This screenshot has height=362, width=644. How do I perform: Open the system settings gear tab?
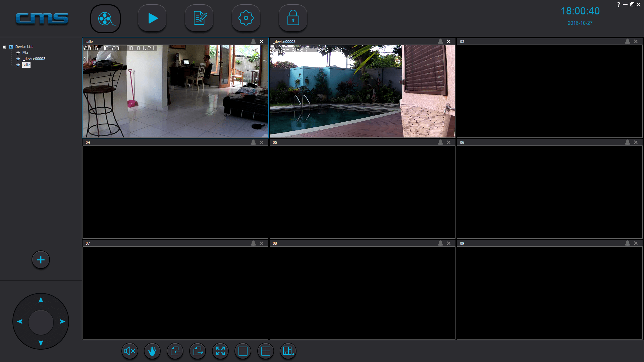(x=246, y=18)
